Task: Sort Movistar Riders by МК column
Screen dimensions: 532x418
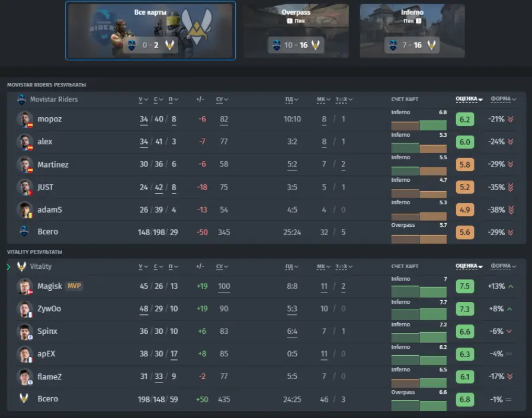Action: point(323,99)
